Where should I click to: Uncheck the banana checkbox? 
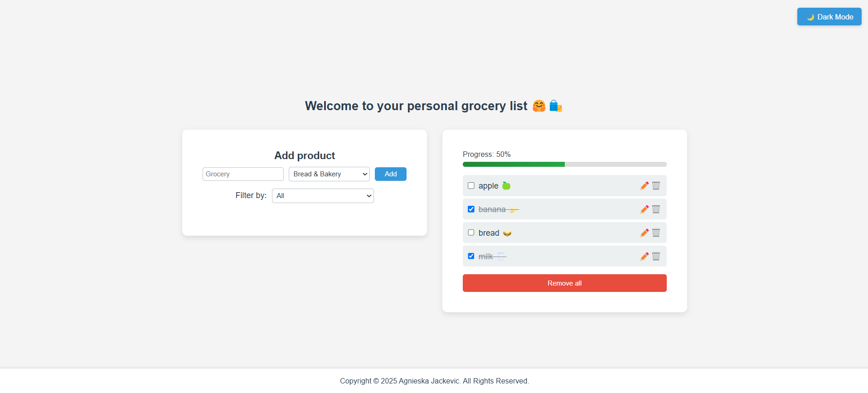471,209
